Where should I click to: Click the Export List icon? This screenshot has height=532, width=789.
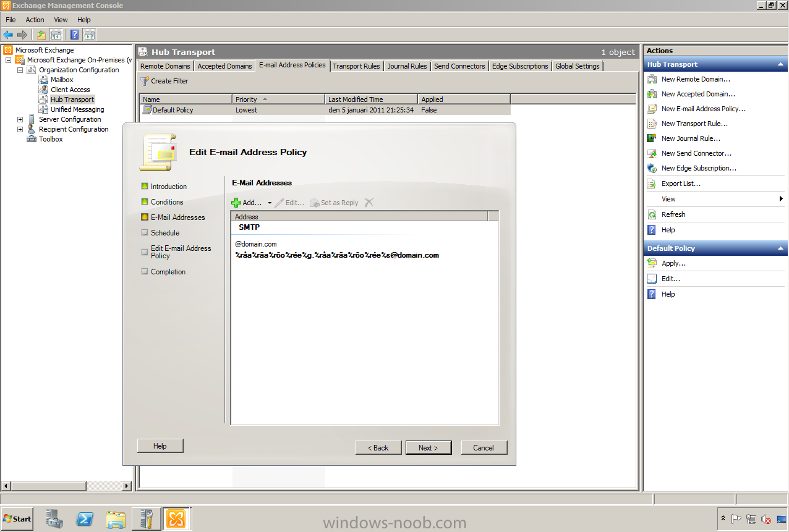(x=652, y=184)
